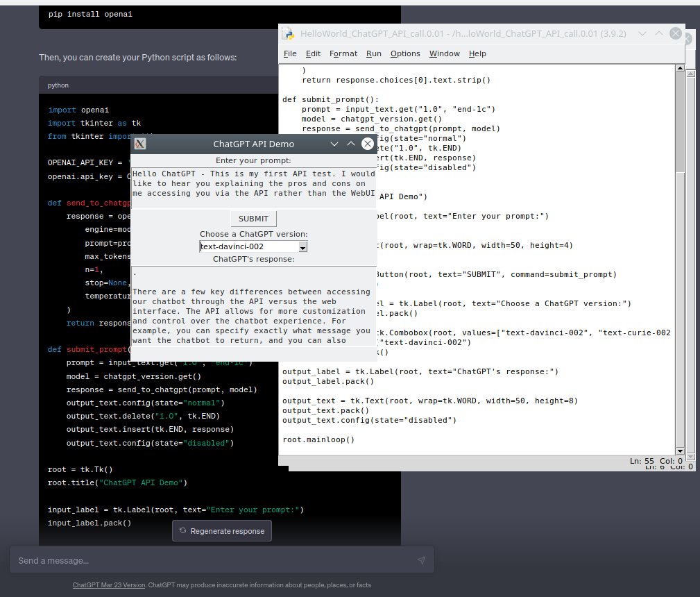
Task: Click the import openai line in browser code
Action: pos(78,110)
